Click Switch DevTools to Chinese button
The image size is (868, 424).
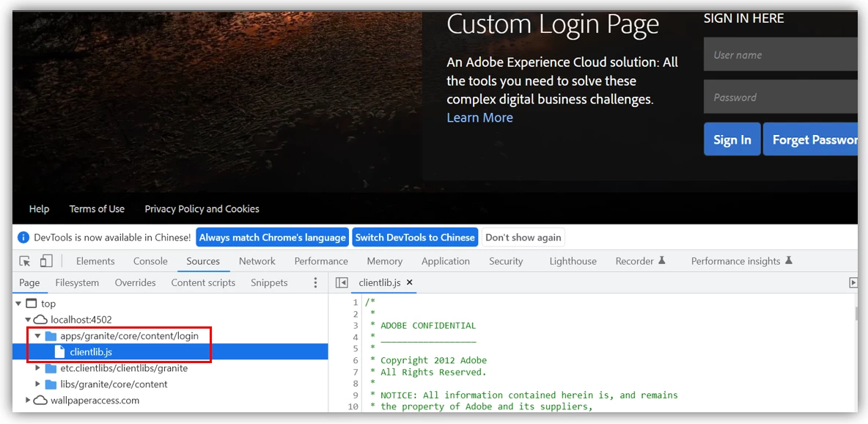click(415, 237)
